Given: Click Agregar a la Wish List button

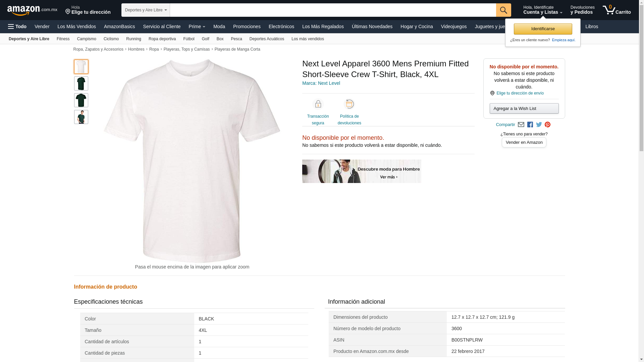Looking at the screenshot, I should [524, 108].
